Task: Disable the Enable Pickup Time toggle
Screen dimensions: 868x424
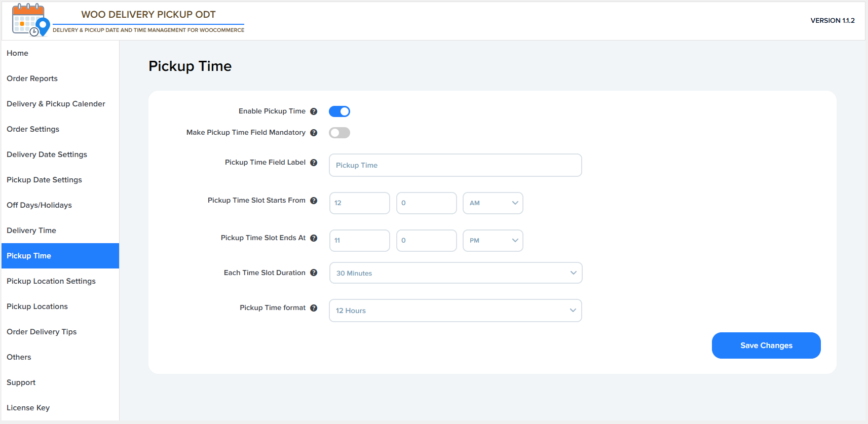Action: [339, 111]
